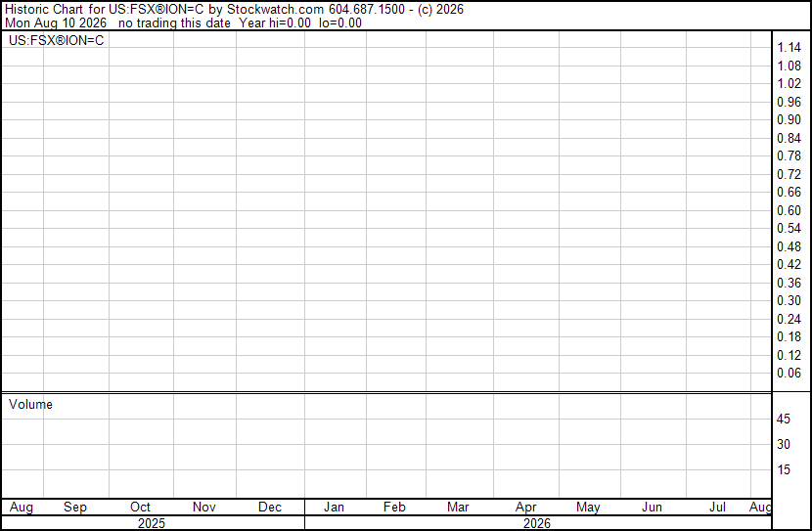Click the Oct month label on time axis

click(140, 508)
